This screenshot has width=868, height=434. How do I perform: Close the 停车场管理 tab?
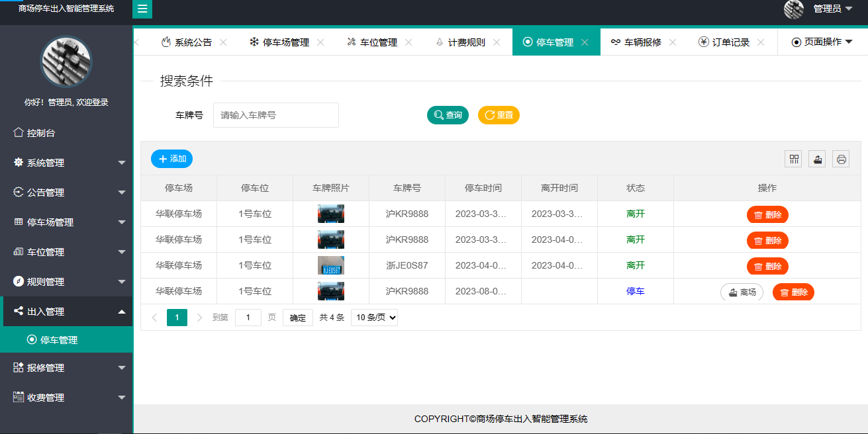pyautogui.click(x=320, y=42)
